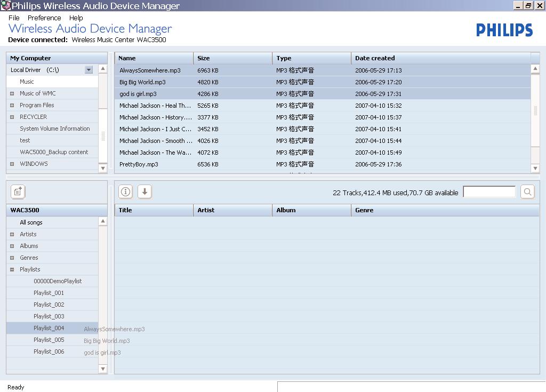The width and height of the screenshot is (546, 392).
Task: Select Michael Jackson - Heal Th... file
Action: tap(323, 106)
